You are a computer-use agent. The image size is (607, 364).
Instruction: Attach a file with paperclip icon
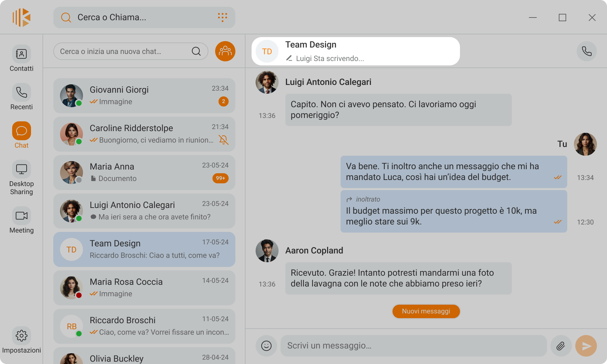[561, 346]
